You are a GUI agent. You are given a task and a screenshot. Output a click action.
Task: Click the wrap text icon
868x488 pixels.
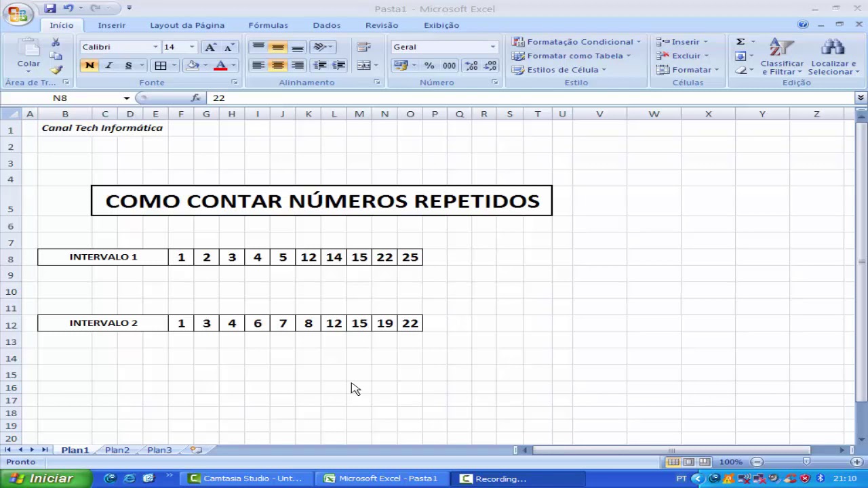tap(363, 47)
